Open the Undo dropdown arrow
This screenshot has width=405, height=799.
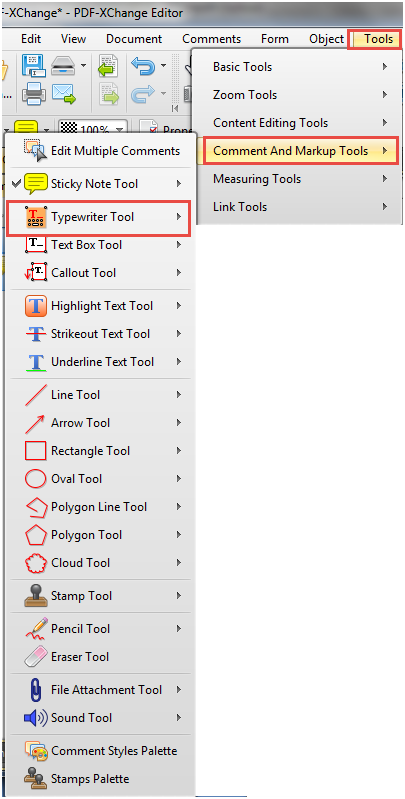click(163, 66)
